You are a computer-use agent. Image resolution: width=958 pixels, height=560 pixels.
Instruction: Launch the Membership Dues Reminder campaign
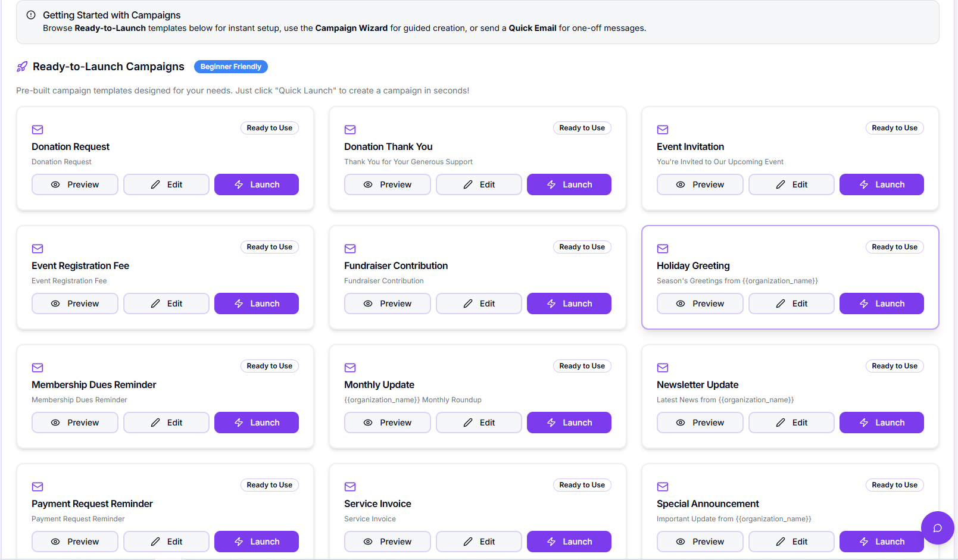coord(256,423)
